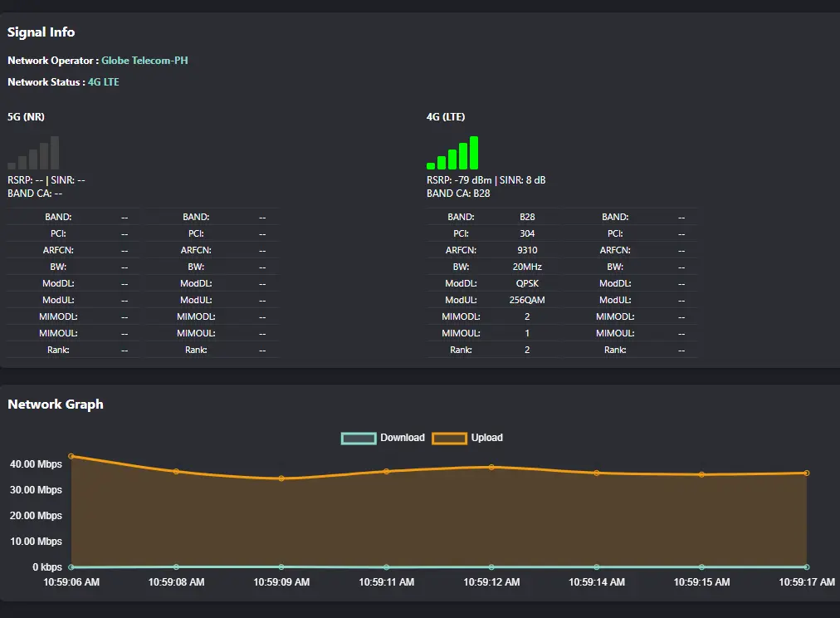This screenshot has width=840, height=618.
Task: Click the BW 20MHz value
Action: click(x=527, y=267)
